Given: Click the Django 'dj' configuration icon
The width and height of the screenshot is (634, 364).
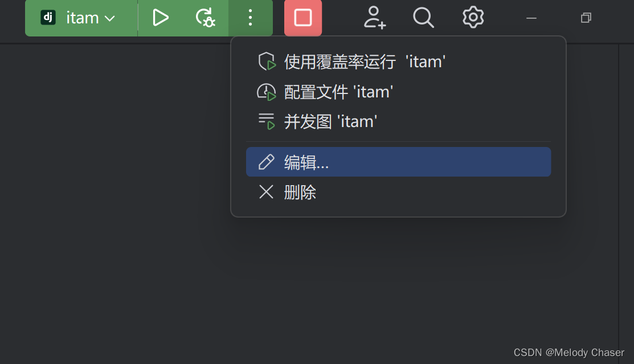Looking at the screenshot, I should [x=48, y=18].
